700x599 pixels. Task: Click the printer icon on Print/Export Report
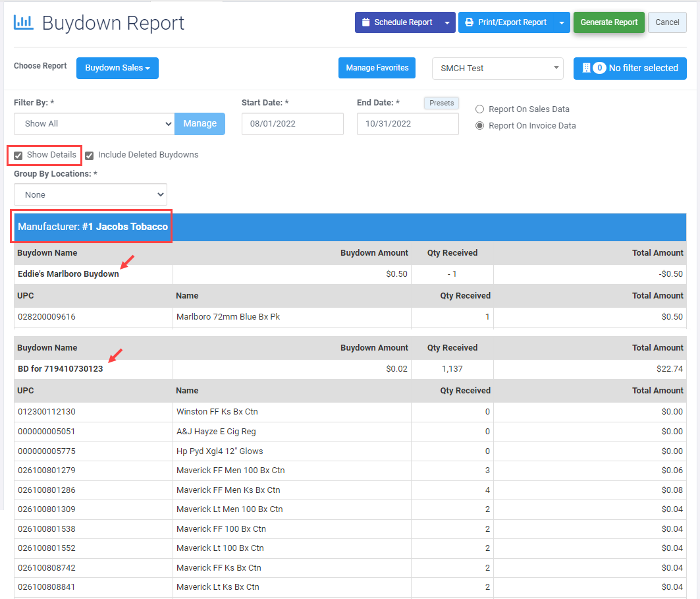click(470, 22)
